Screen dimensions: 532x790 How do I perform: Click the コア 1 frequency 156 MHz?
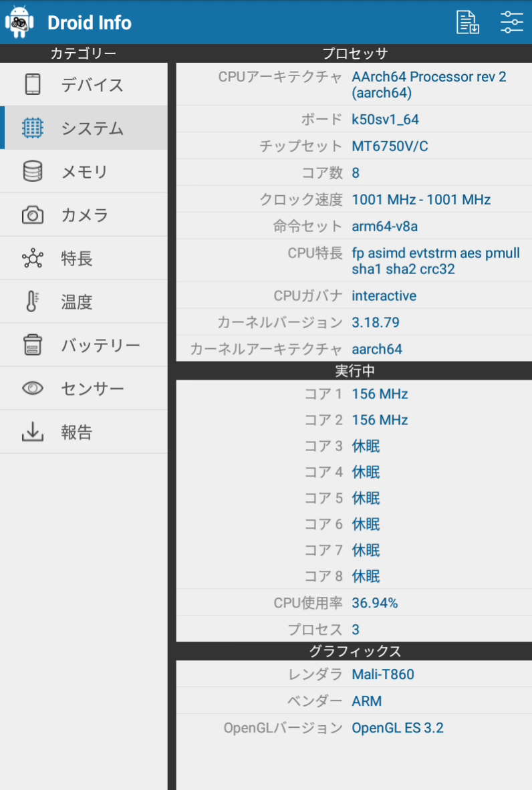click(380, 394)
